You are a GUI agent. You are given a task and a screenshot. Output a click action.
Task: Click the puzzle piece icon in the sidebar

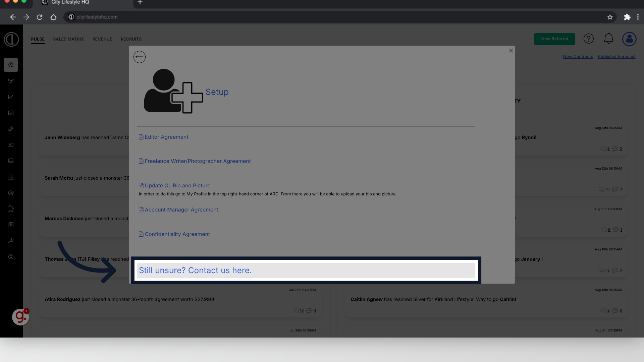point(11,209)
